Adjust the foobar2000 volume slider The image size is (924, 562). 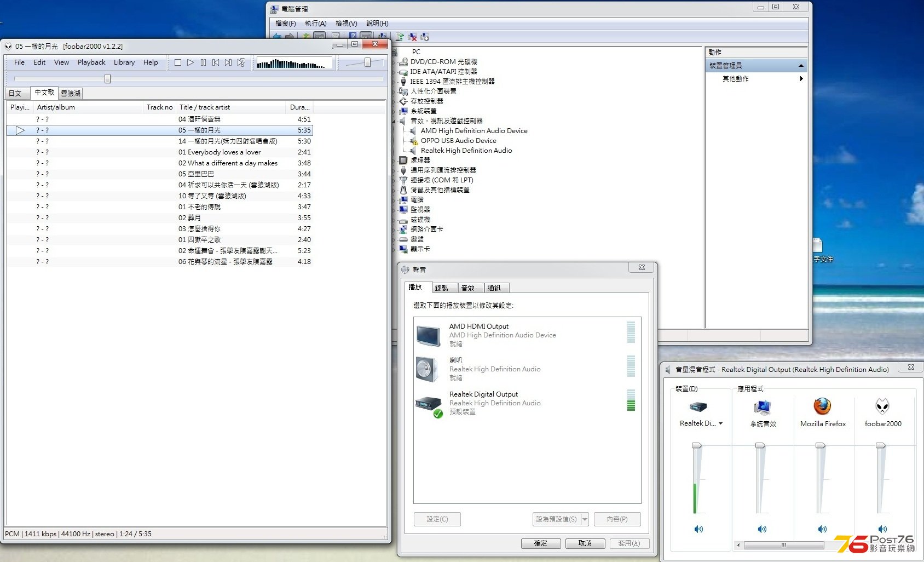(367, 62)
